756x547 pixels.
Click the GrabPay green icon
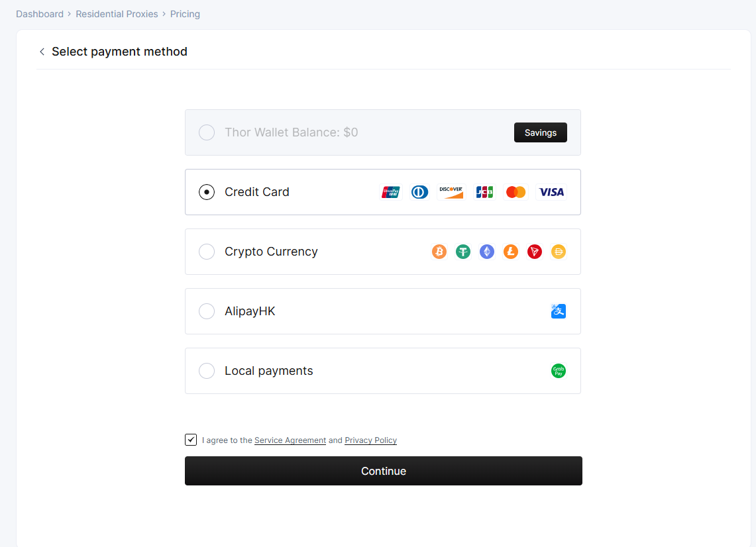coord(559,371)
